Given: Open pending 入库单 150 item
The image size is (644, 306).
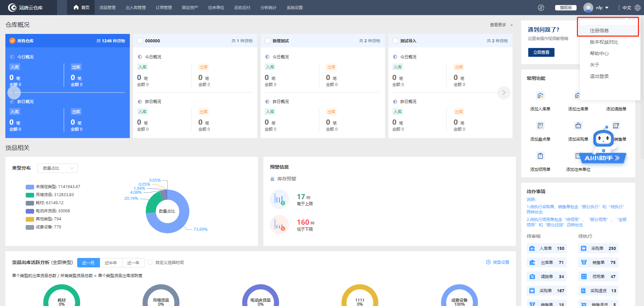Looking at the screenshot, I should [547, 248].
